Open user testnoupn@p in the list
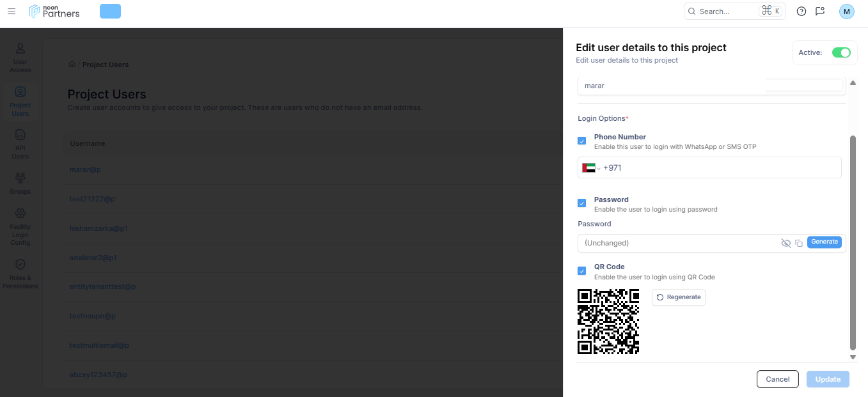 93,316
